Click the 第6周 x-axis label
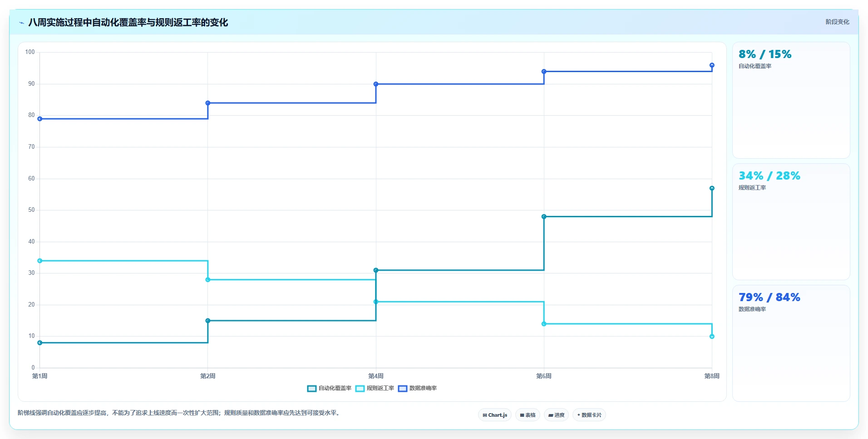Image resolution: width=868 pixels, height=439 pixels. click(x=544, y=376)
